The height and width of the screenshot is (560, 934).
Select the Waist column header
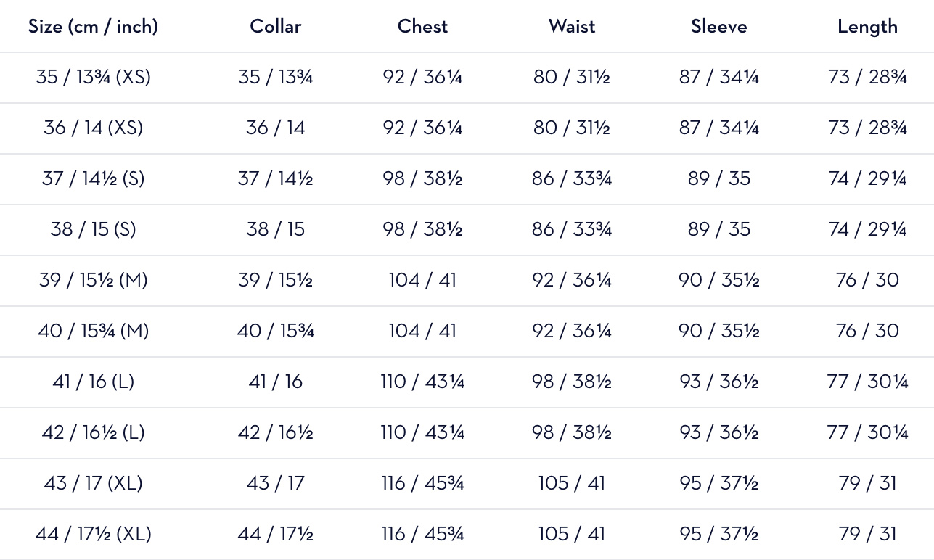572,27
